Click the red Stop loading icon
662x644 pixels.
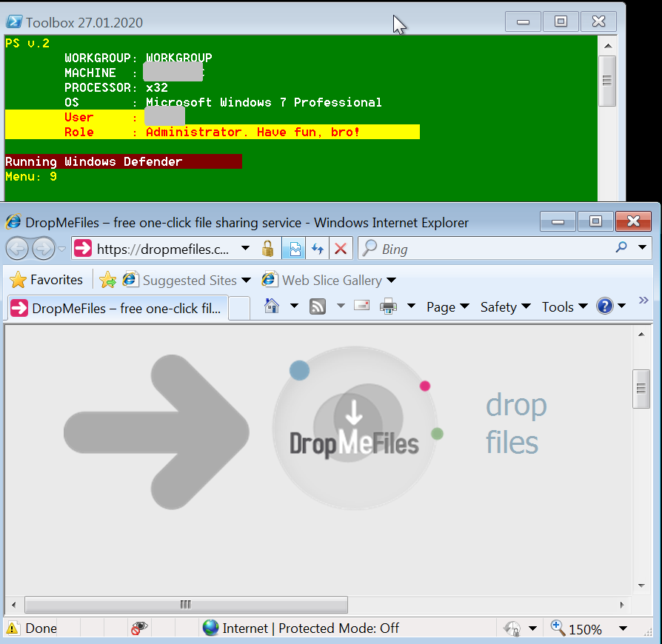[341, 249]
